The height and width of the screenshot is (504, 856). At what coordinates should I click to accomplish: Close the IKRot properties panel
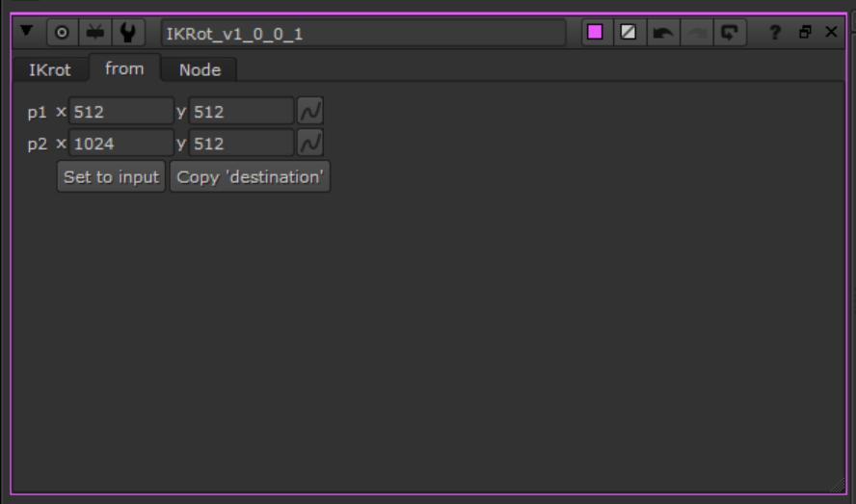point(832,33)
